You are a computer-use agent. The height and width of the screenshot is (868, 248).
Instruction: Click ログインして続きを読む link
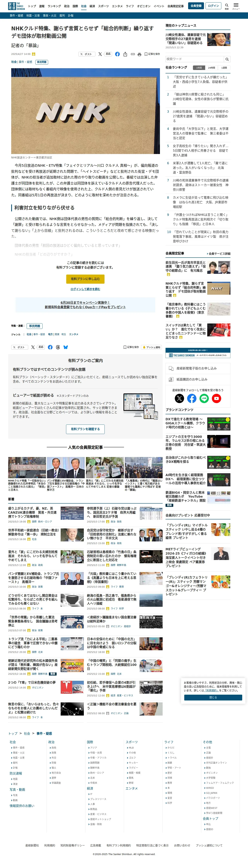coord(85,289)
